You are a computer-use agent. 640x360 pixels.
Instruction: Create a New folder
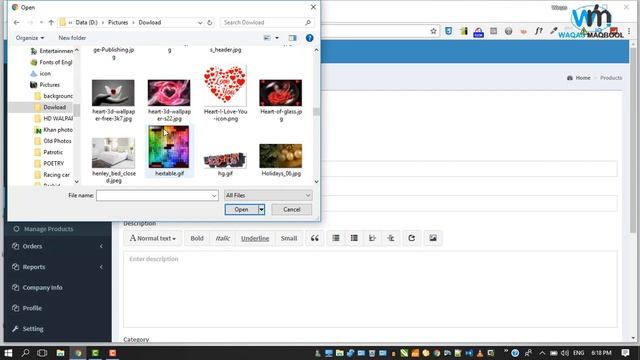[72, 38]
